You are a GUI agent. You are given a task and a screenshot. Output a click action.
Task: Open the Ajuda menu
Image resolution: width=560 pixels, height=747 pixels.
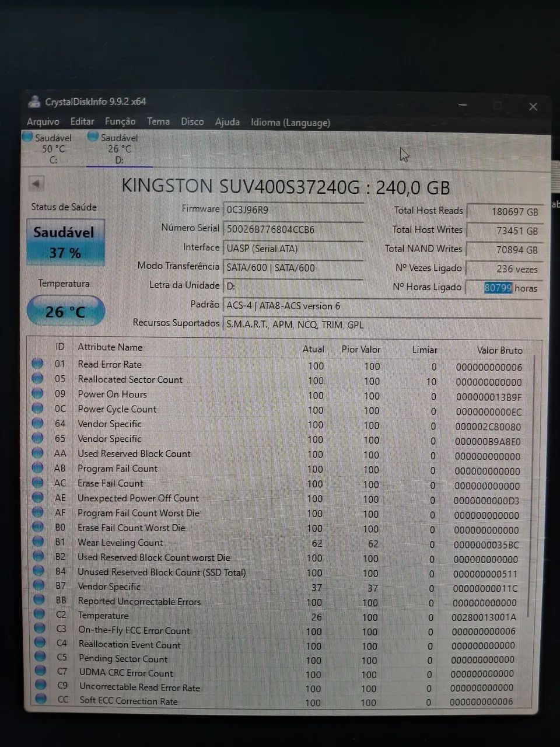coord(228,121)
